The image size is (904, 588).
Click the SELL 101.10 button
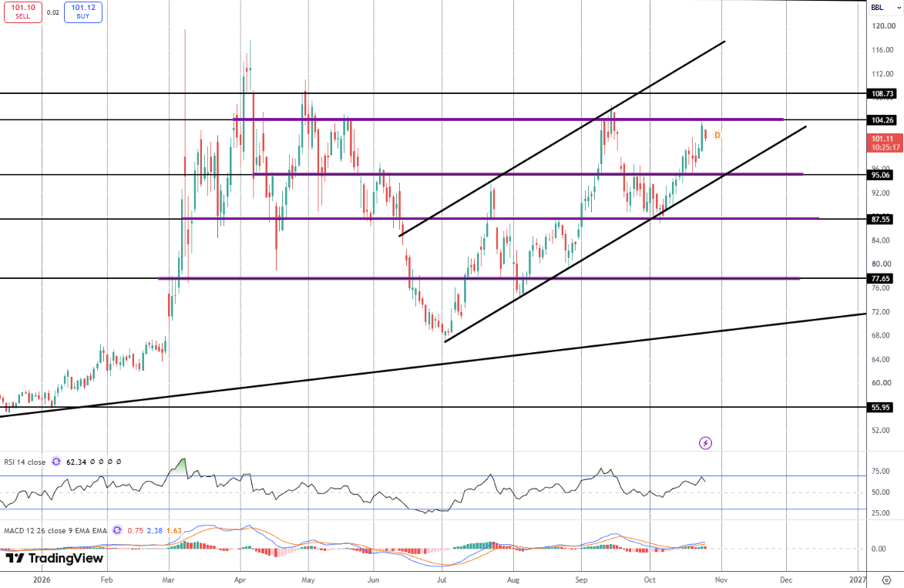click(x=23, y=12)
